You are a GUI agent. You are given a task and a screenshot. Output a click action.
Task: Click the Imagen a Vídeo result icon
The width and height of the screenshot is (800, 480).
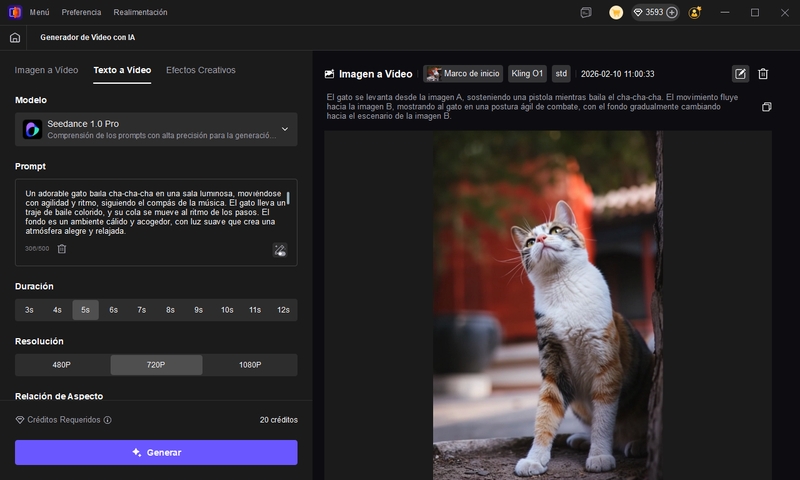pos(330,74)
